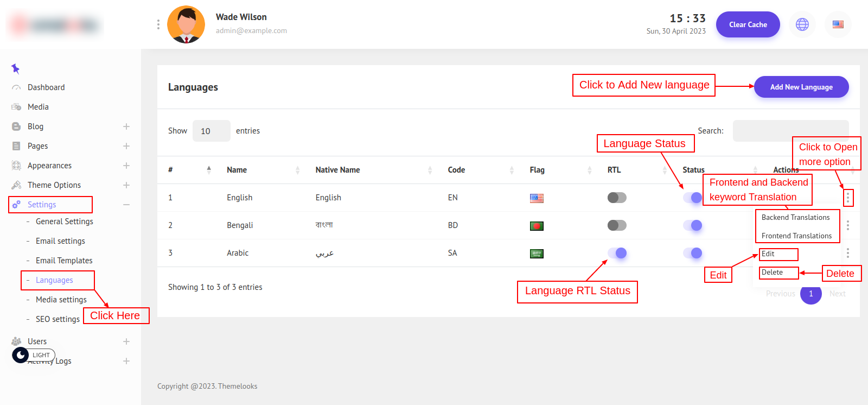Click the pin icon in sidebar
Image resolution: width=868 pixels, height=405 pixels.
click(15, 68)
